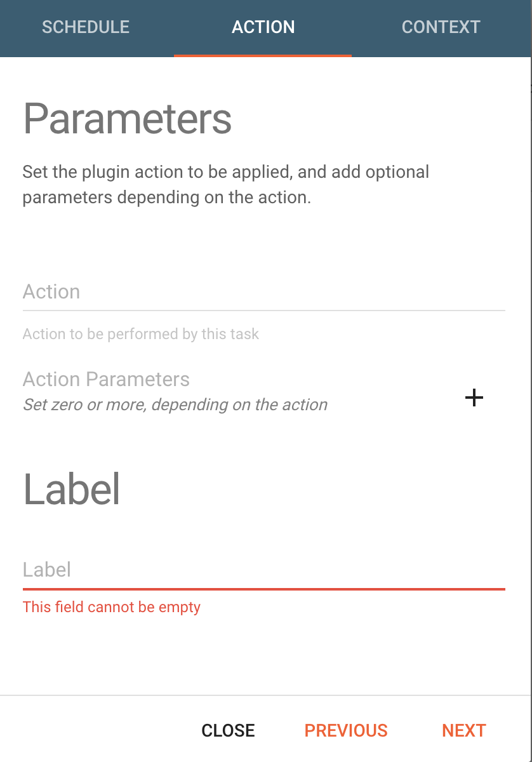Viewport: 532px width, 762px height.
Task: Click the gray underline of the Action field
Action: [x=264, y=311]
